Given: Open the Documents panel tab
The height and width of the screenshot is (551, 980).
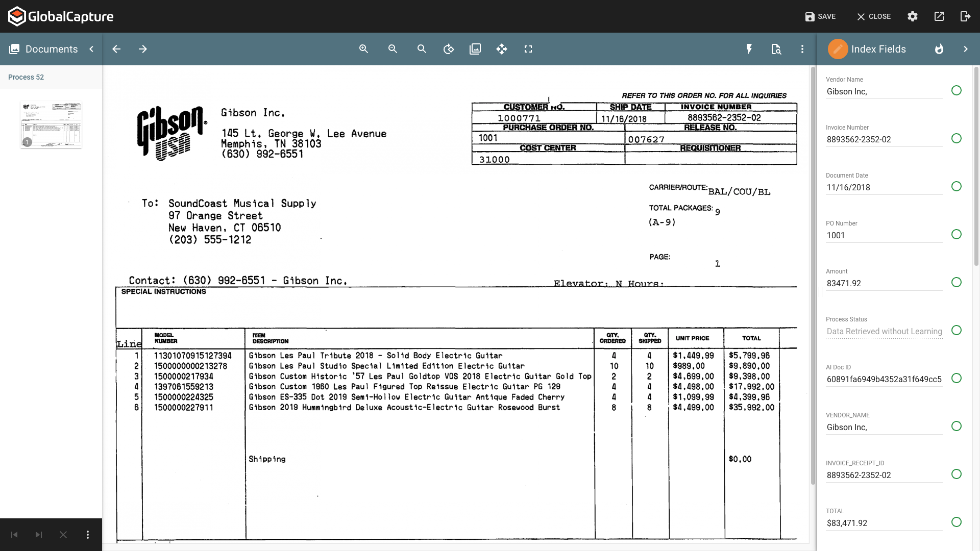Looking at the screenshot, I should [x=44, y=49].
